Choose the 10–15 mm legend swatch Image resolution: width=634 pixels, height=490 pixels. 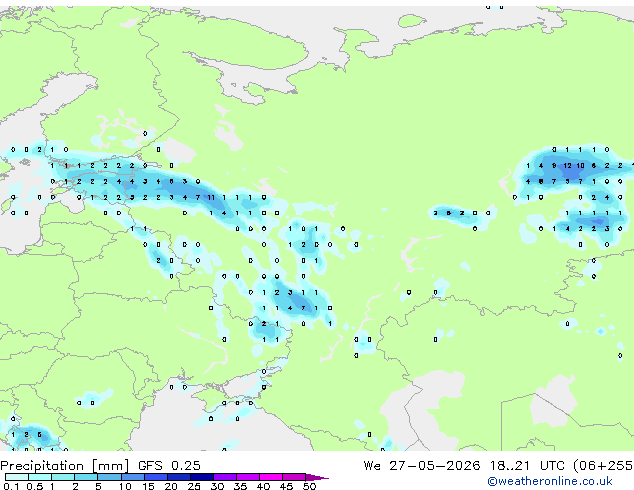[133, 477]
